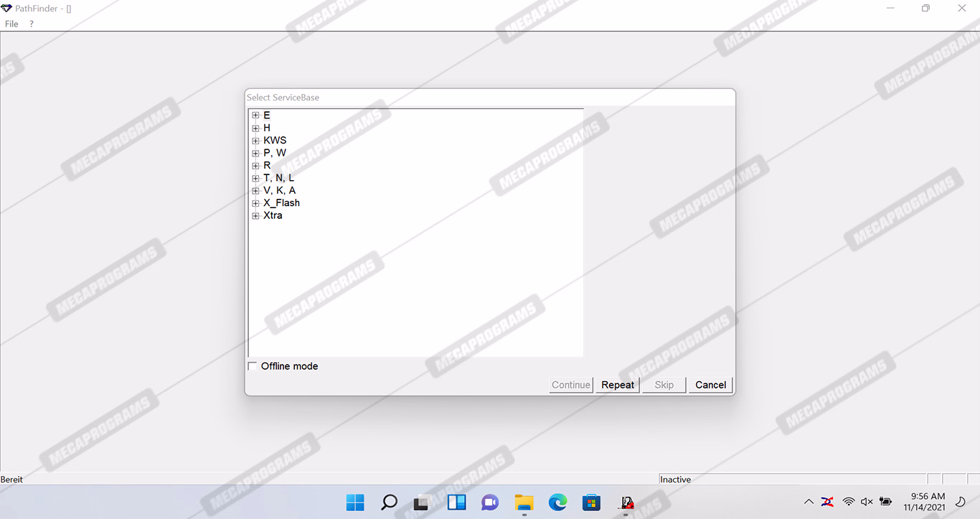Image resolution: width=980 pixels, height=519 pixels.
Task: Select the P, W tree item
Action: pyautogui.click(x=274, y=153)
